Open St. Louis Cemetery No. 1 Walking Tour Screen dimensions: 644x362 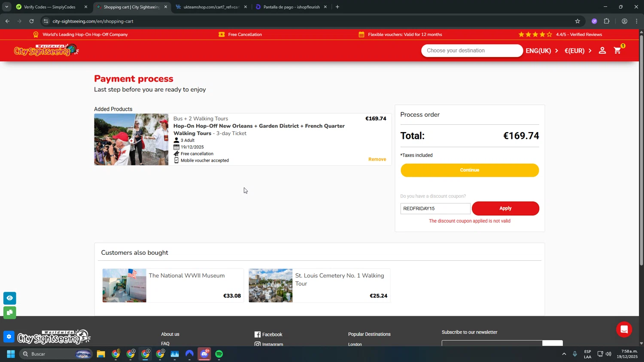[319, 286]
